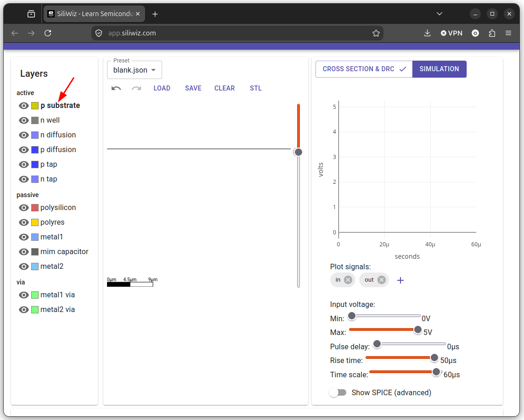The image size is (524, 420).
Task: Select the n tap layer label
Action: (49, 179)
